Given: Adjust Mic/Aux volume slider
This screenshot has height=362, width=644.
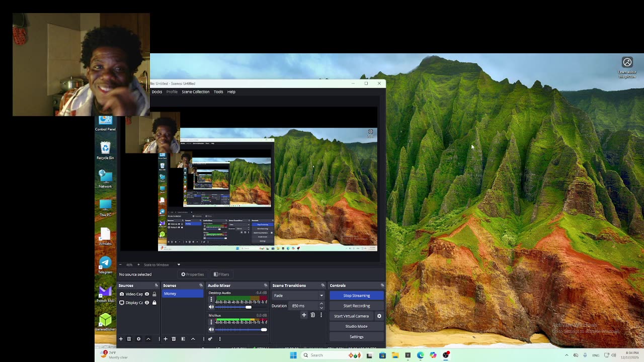Looking at the screenshot, I should click(240, 329).
